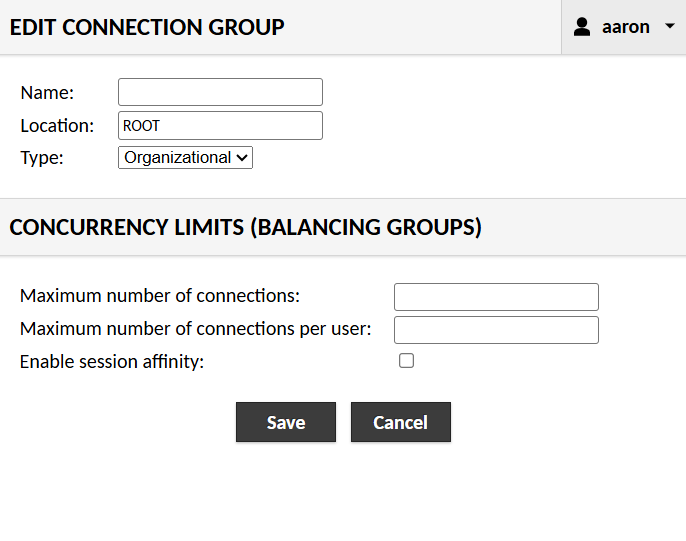Click into the Name text field
This screenshot has height=541, width=686.
[x=220, y=92]
